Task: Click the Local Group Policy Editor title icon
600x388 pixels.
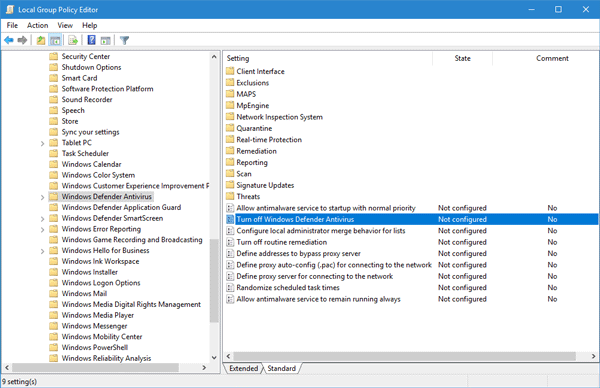Action: (10, 10)
